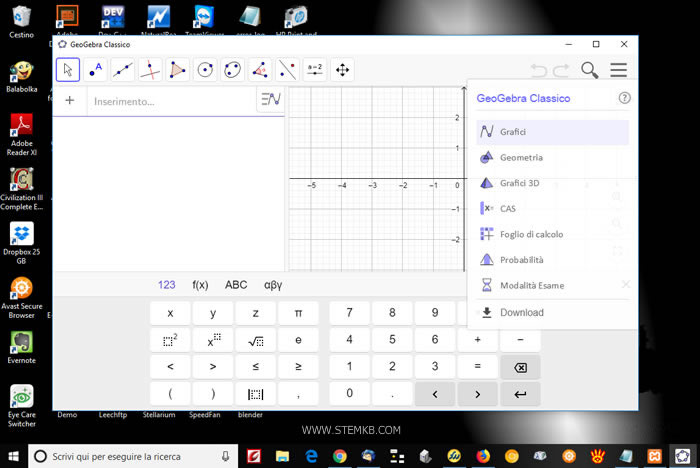Choose the Angle measurement tool
The width and height of the screenshot is (700, 468).
pos(260,70)
